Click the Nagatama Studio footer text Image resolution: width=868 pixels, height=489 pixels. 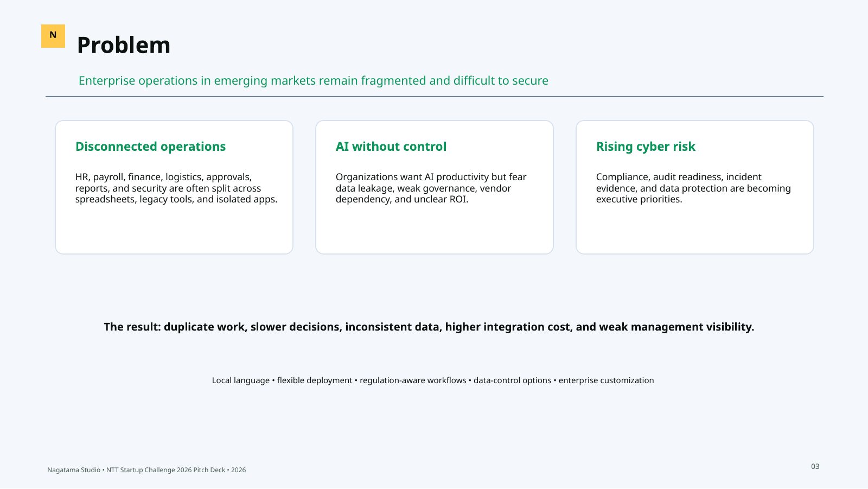coord(146,470)
